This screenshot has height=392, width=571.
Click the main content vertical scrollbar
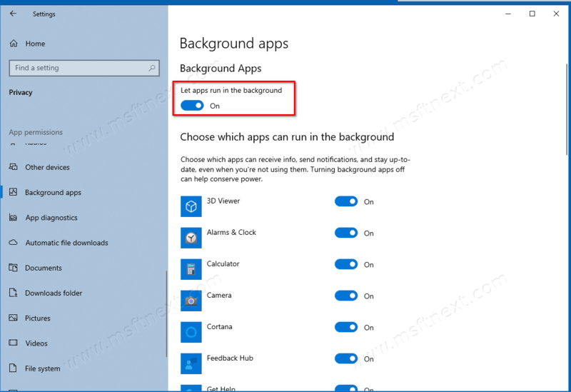(567, 109)
